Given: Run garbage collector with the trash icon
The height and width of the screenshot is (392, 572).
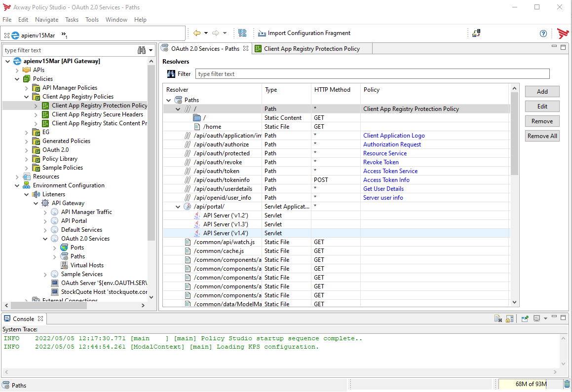Looking at the screenshot, I should [567, 384].
